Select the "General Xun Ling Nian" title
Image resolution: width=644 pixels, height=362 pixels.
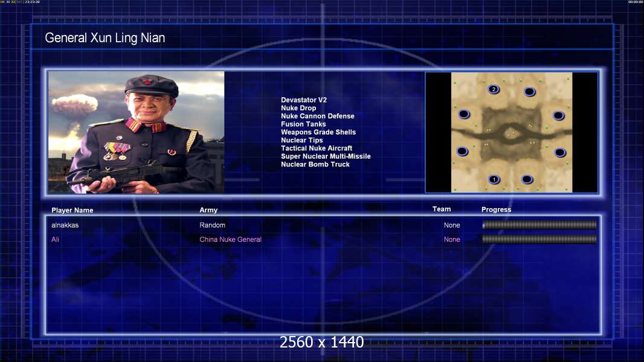105,38
